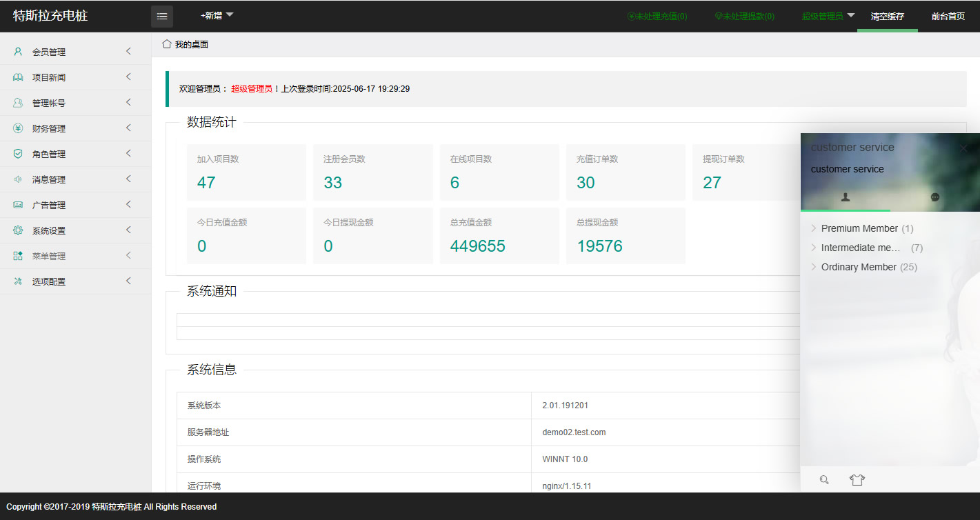The width and height of the screenshot is (980, 520).
Task: Open 超级管理员 account dropdown
Action: click(x=828, y=16)
